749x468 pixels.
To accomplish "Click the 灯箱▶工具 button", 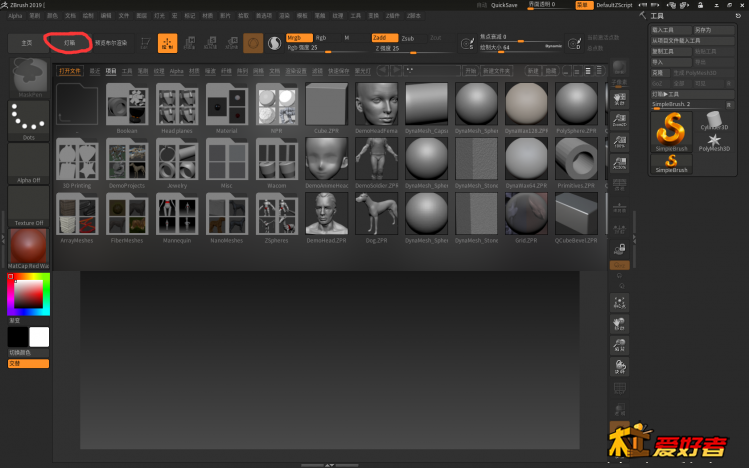I will click(692, 94).
